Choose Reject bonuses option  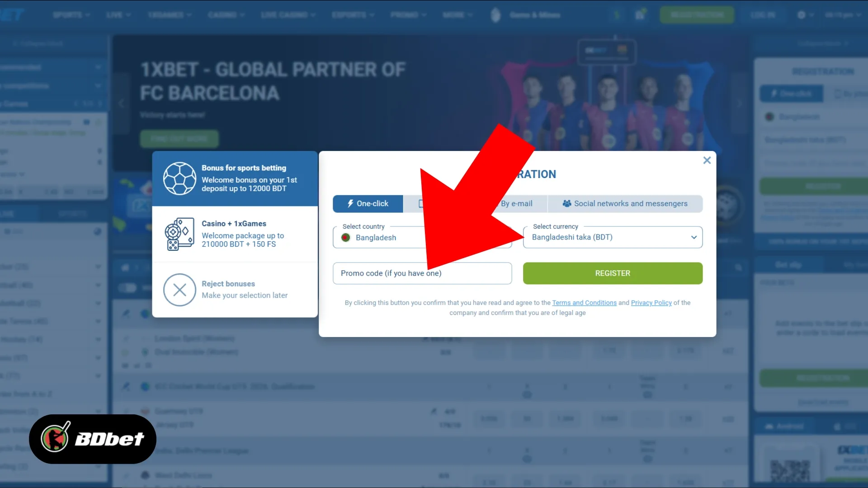(x=235, y=290)
